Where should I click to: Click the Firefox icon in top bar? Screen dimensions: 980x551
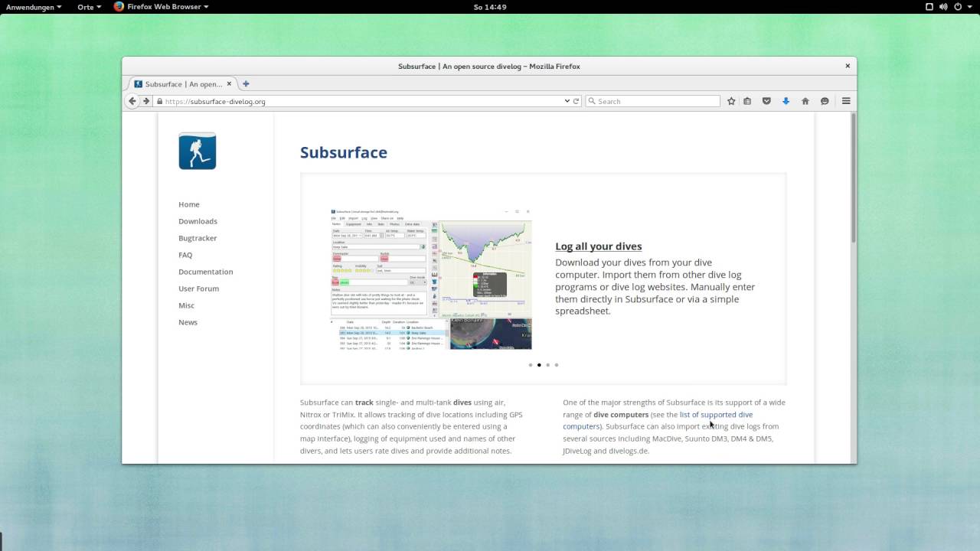coord(119,7)
